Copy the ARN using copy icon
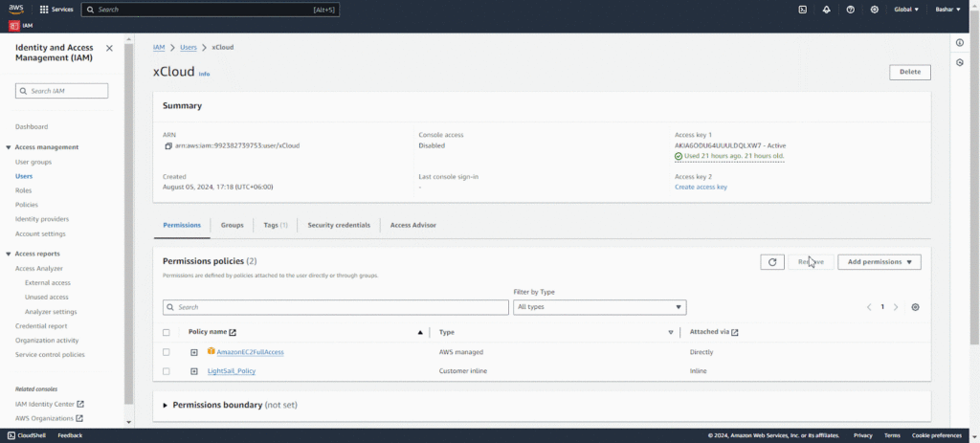980x443 pixels. point(168,145)
